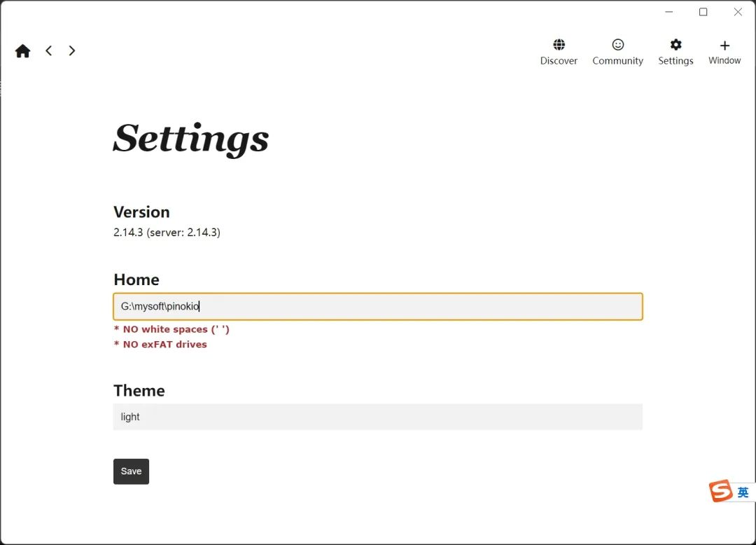Click the Sogou input method tray icon
The height and width of the screenshot is (545, 756).
(722, 490)
